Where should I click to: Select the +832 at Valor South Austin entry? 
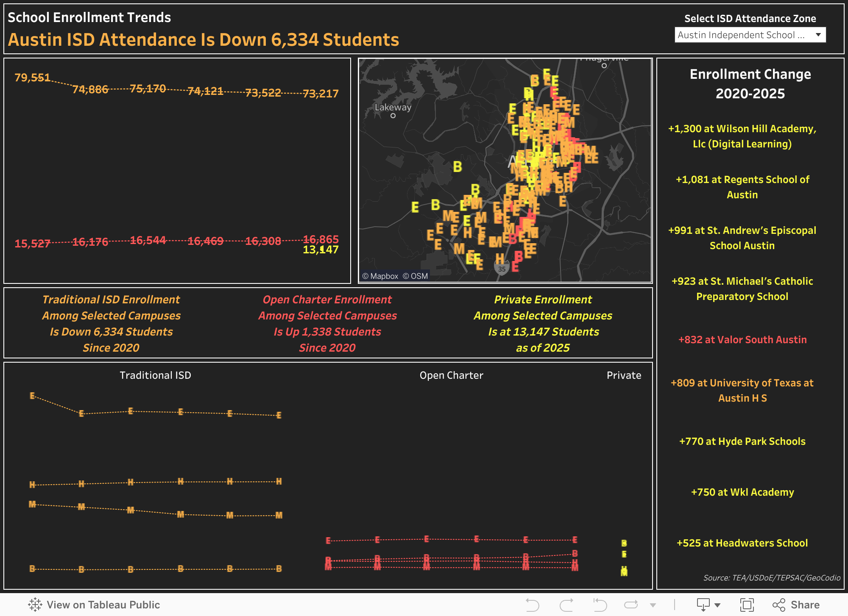click(742, 340)
